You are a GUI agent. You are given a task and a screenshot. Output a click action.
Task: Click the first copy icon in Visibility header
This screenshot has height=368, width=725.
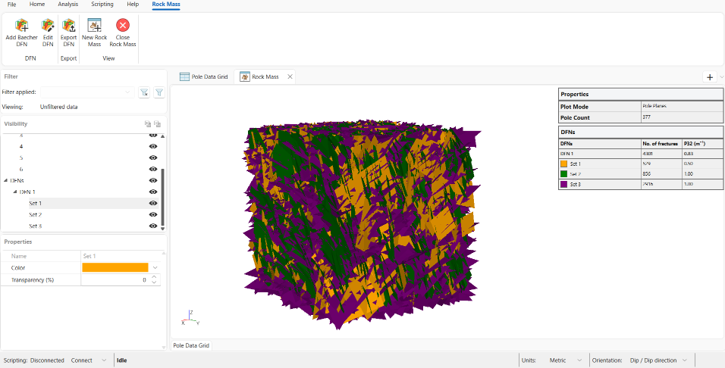(147, 124)
